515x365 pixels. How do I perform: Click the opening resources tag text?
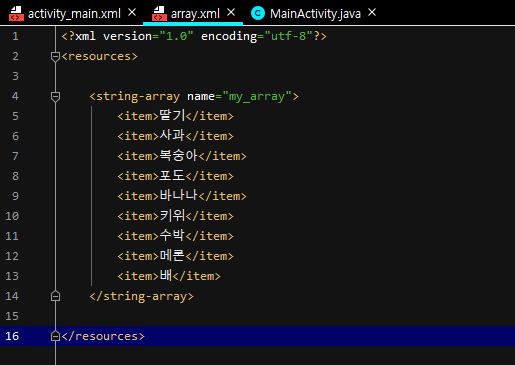click(x=99, y=56)
